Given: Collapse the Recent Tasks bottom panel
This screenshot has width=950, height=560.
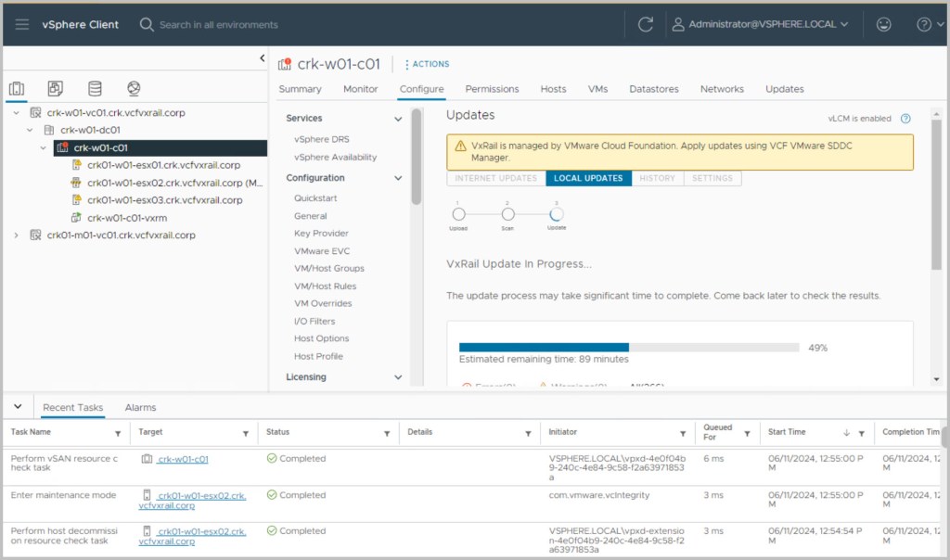Looking at the screenshot, I should click(x=17, y=407).
